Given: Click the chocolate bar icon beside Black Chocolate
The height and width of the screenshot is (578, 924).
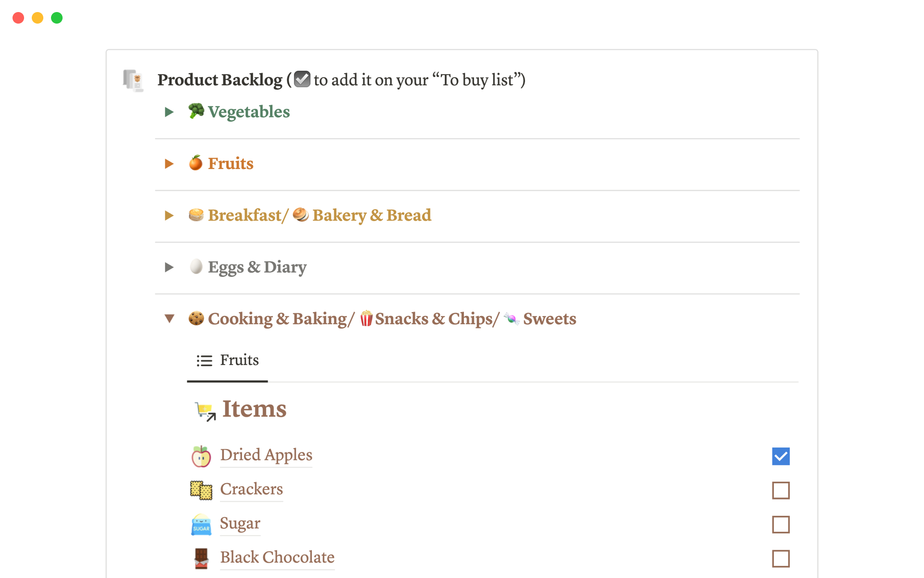Looking at the screenshot, I should tap(201, 558).
